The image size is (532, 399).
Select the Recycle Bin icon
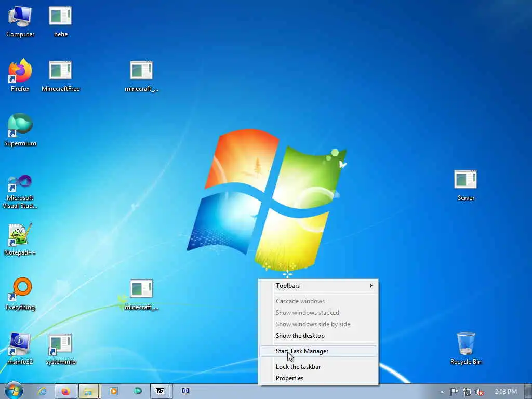coord(465,349)
